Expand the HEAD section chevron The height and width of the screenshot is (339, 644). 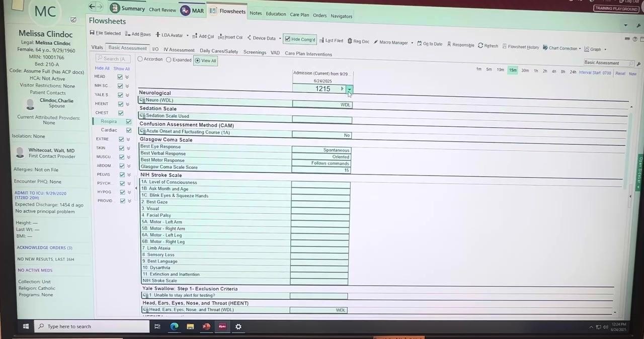[x=127, y=77]
